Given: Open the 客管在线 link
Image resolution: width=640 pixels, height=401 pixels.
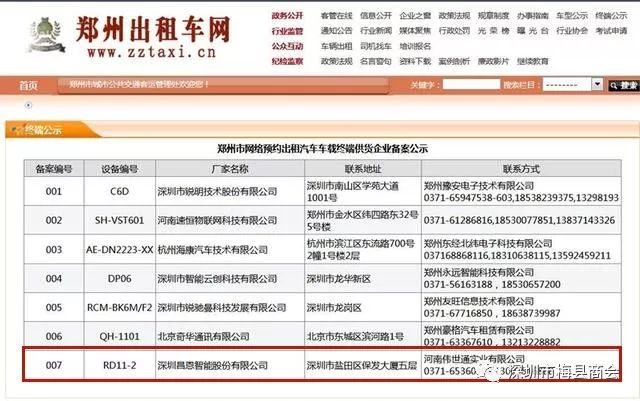Looking at the screenshot, I should click(x=336, y=16).
